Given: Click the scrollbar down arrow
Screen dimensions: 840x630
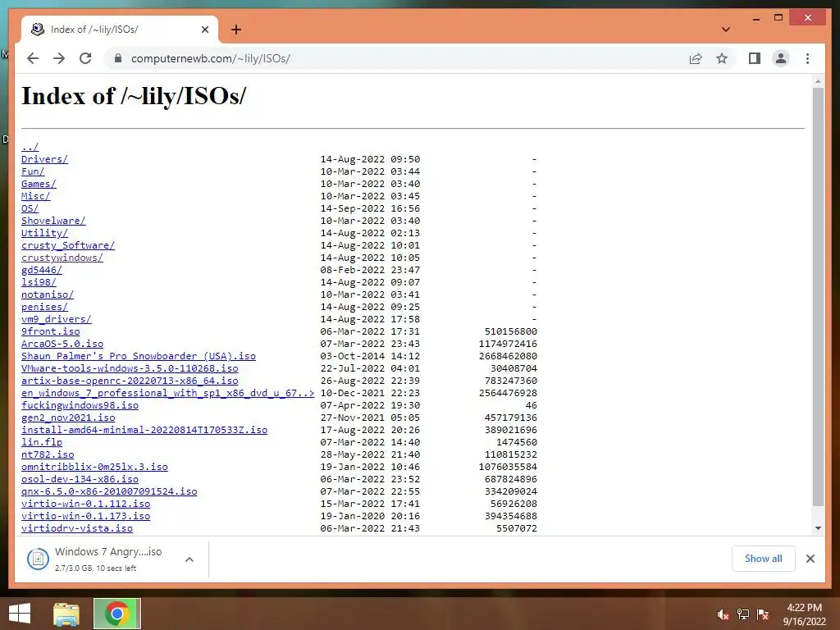Looking at the screenshot, I should point(818,528).
